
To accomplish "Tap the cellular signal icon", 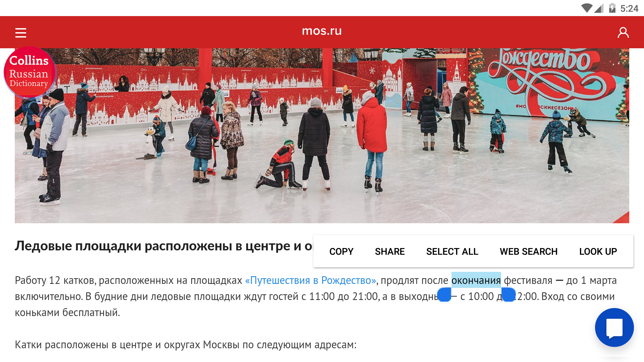I will coord(599,8).
